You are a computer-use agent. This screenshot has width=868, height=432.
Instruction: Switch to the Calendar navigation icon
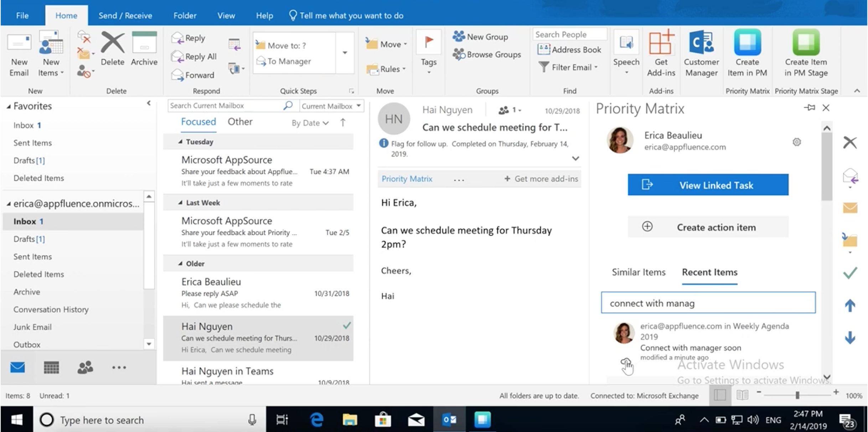pos(52,367)
